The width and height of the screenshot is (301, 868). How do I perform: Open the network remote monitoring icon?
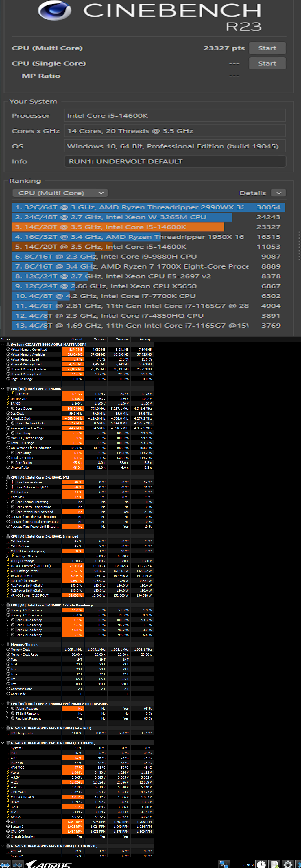pos(224,864)
